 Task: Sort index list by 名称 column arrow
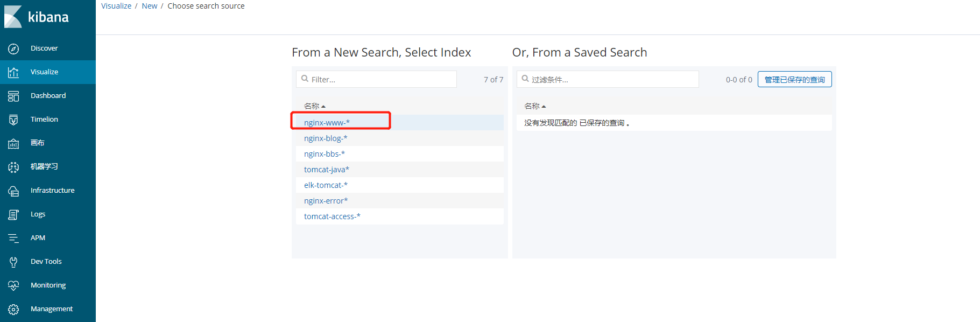pyautogui.click(x=323, y=107)
